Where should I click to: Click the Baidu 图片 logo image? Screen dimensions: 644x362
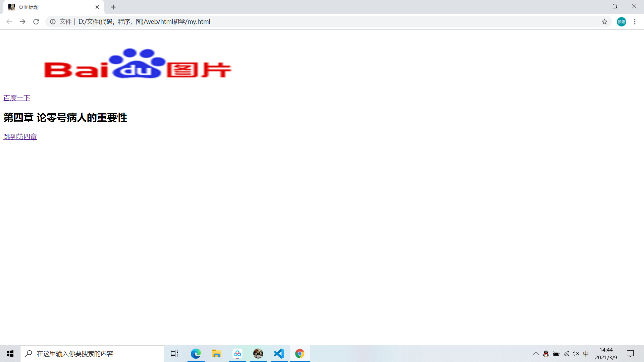tap(137, 64)
